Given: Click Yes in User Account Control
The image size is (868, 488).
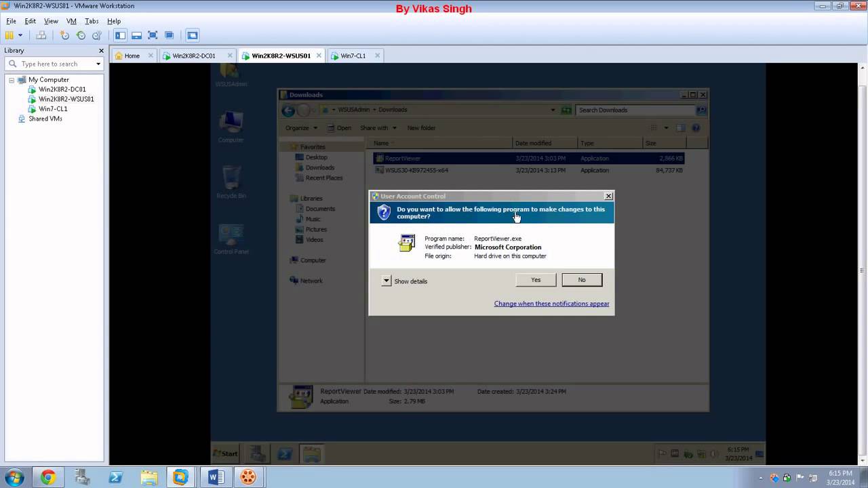Looking at the screenshot, I should pos(536,280).
